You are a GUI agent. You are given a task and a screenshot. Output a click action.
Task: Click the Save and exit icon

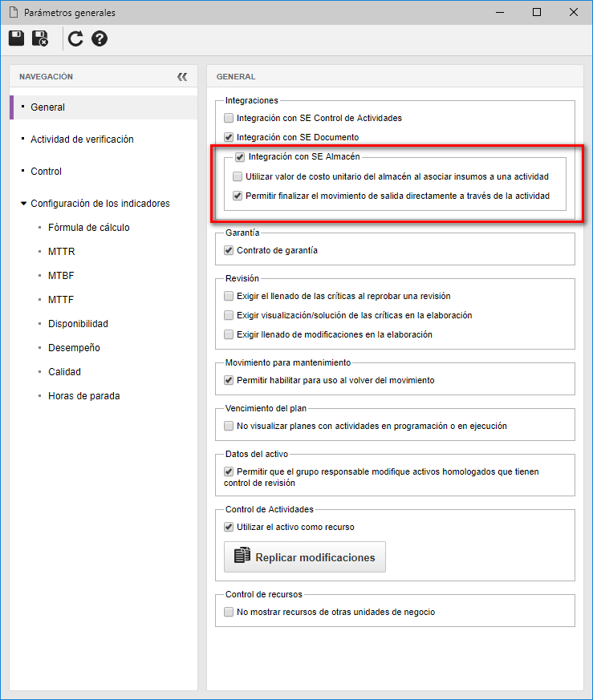[x=40, y=38]
